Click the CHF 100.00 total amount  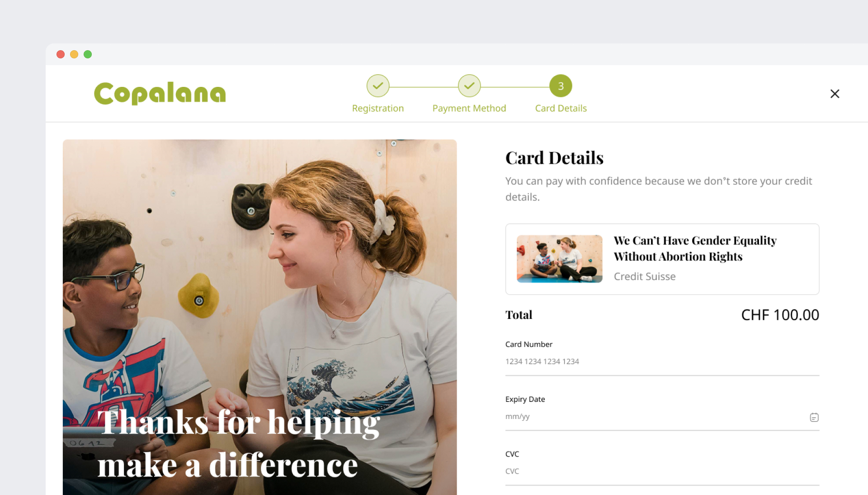780,315
